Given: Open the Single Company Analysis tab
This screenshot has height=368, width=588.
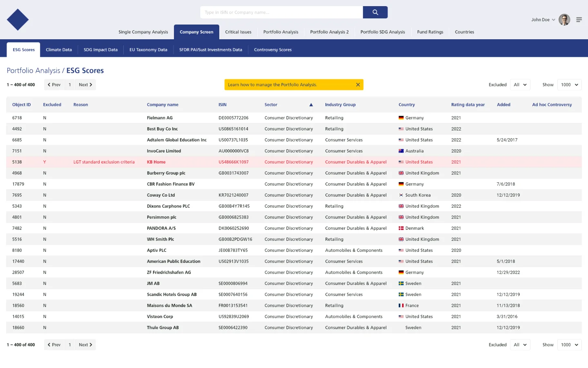Looking at the screenshot, I should 143,32.
